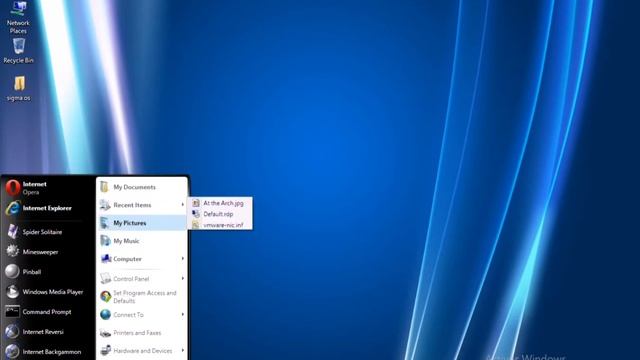Click the My Documents folder icon
Viewport: 640px width, 360px height.
click(x=105, y=187)
